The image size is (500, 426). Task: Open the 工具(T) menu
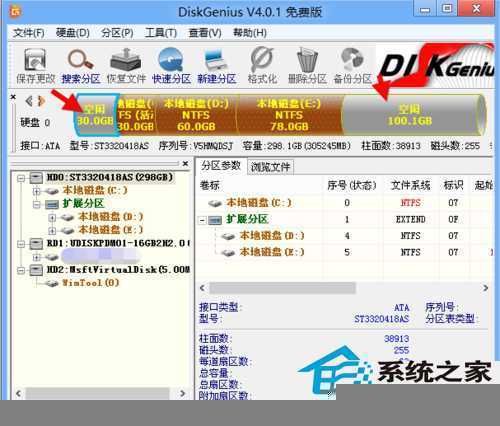161,33
